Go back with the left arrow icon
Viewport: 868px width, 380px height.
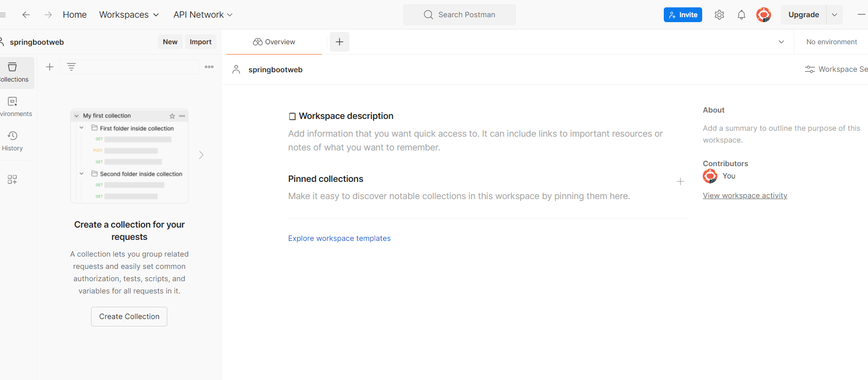[x=26, y=15]
